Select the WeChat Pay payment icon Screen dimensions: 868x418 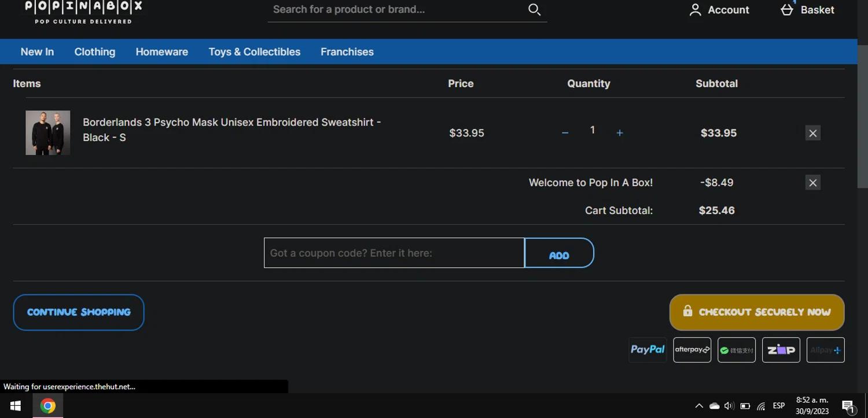click(x=737, y=350)
